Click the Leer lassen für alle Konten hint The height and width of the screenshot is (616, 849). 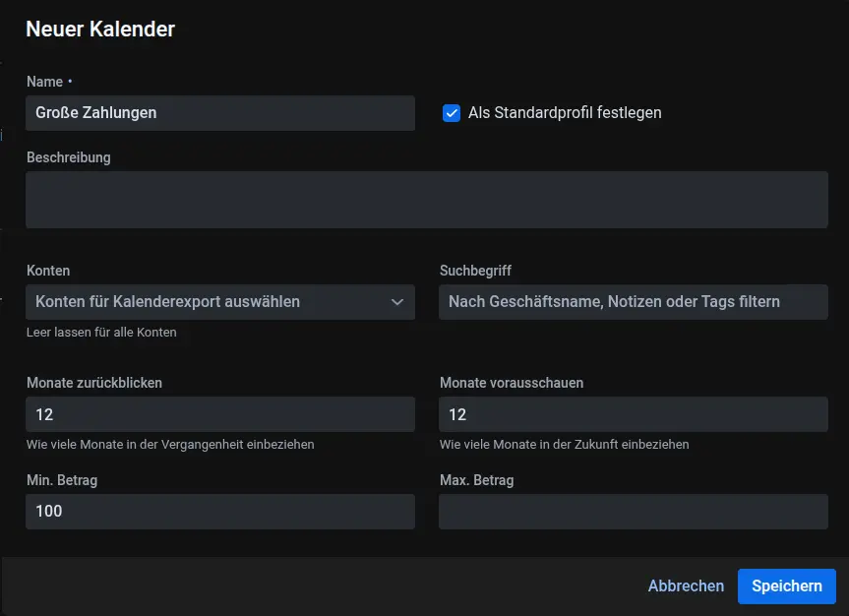click(101, 333)
